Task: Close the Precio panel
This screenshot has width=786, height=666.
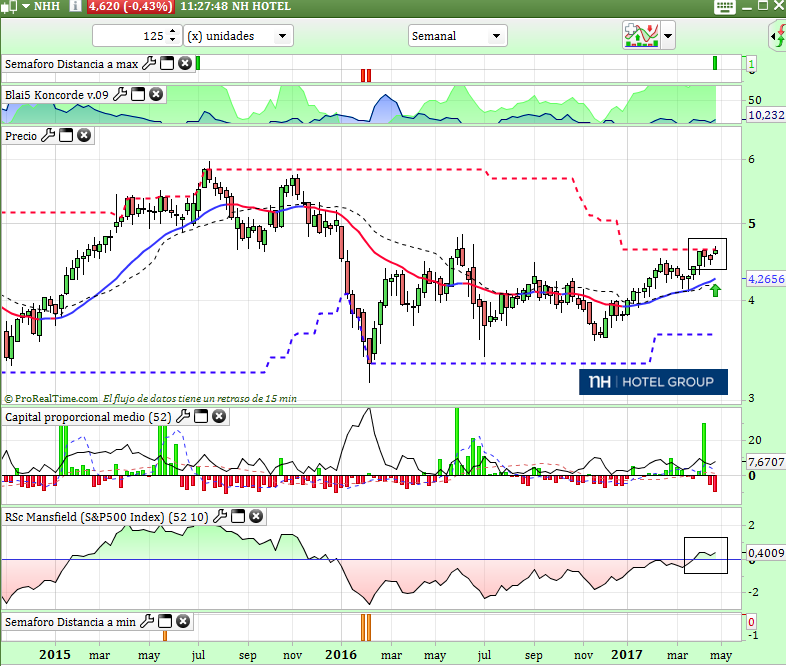Action: pyautogui.click(x=84, y=135)
